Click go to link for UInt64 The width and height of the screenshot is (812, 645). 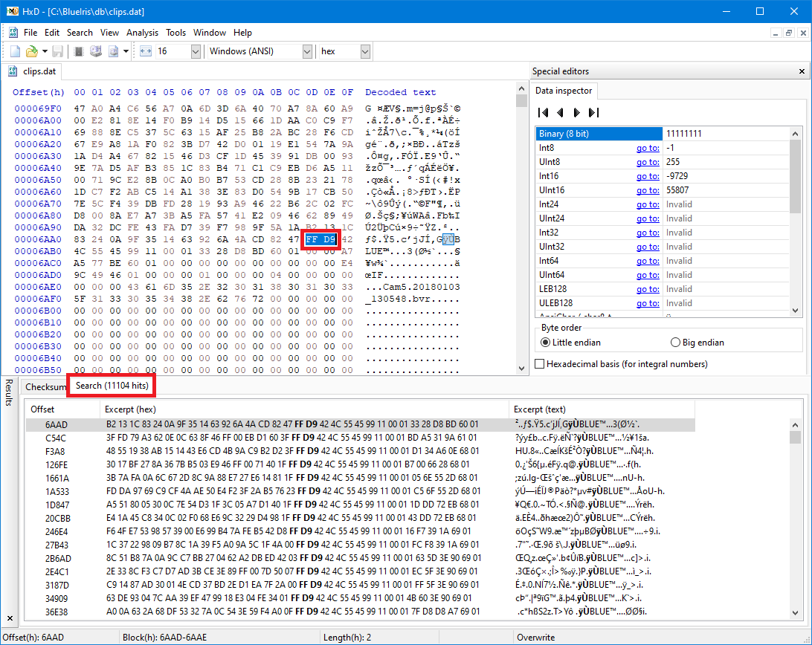pyautogui.click(x=648, y=276)
